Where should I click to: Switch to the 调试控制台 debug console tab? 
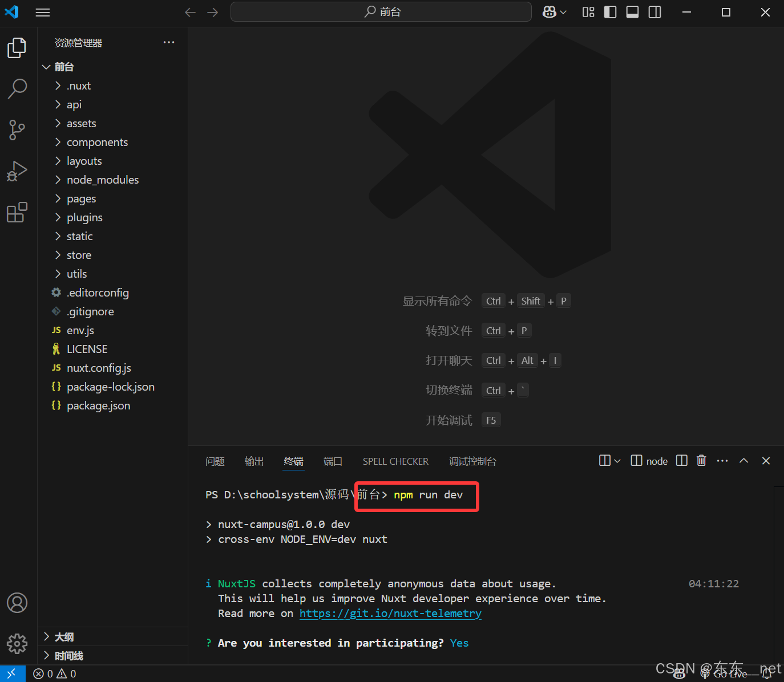click(472, 461)
